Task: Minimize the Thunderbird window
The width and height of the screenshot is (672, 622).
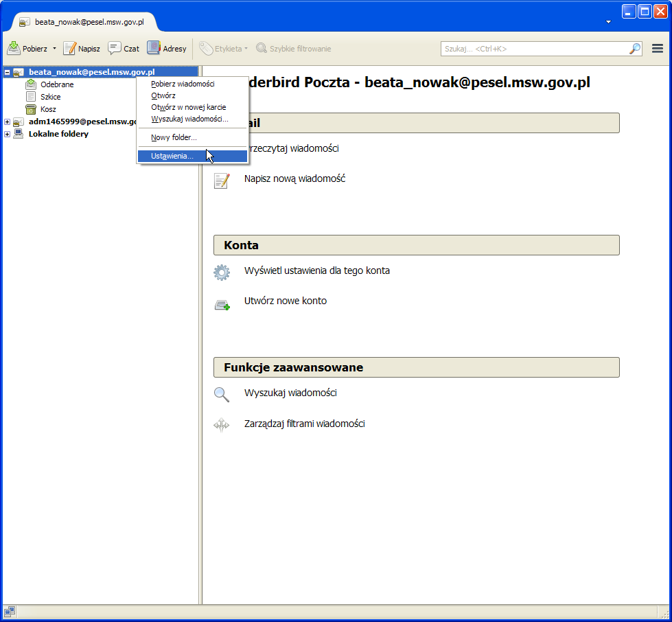Action: pos(629,12)
